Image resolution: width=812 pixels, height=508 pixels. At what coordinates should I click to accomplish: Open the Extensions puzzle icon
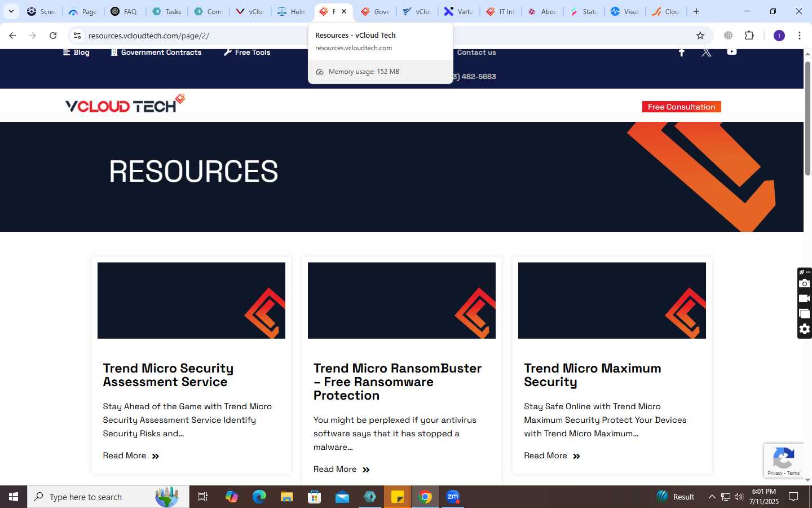tap(749, 36)
